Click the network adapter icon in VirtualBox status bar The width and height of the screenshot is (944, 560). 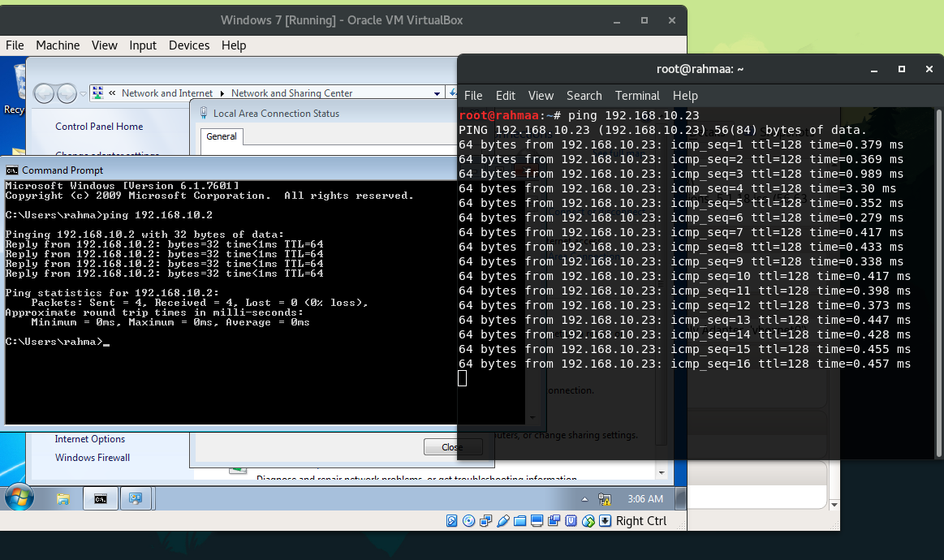[x=486, y=521]
